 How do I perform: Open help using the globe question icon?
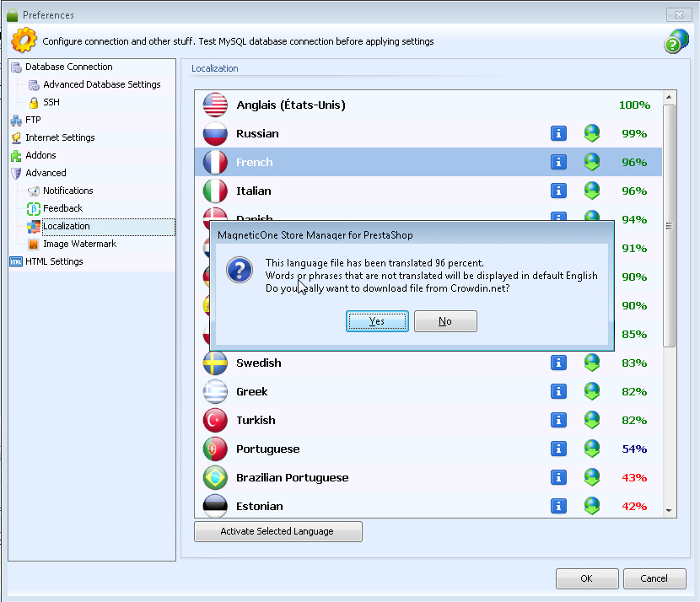[676, 41]
